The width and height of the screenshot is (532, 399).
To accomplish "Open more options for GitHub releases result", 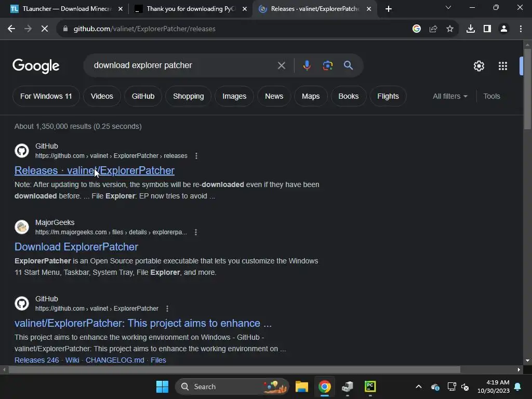I will pos(196,156).
